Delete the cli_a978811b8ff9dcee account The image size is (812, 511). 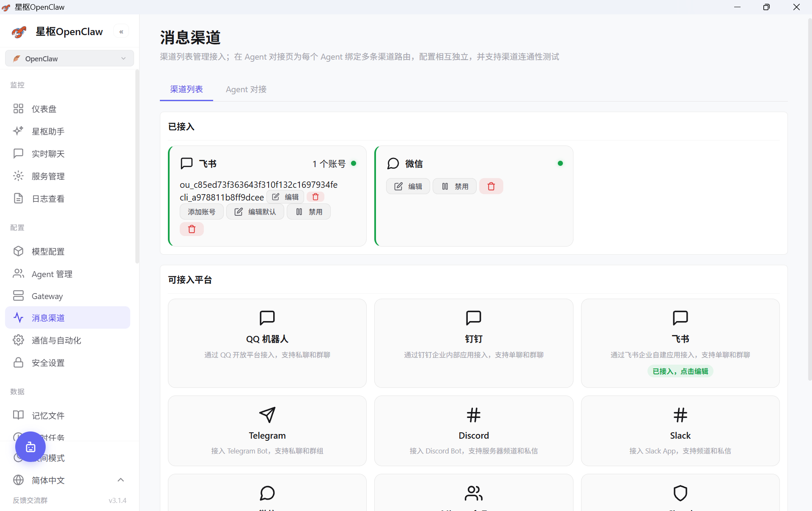pyautogui.click(x=315, y=197)
